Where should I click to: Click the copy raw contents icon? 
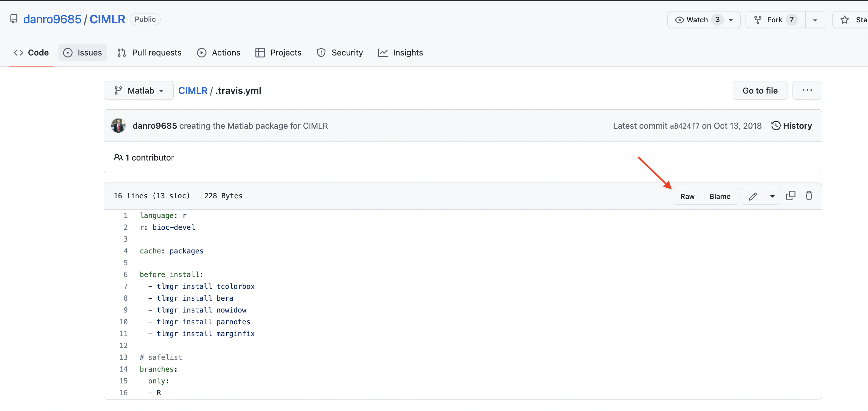click(790, 196)
